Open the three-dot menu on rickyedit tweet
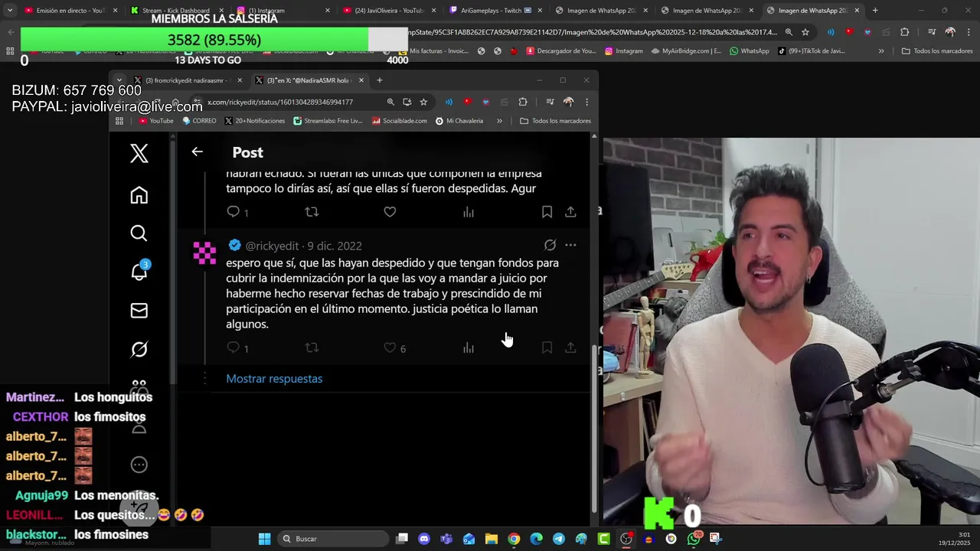Viewport: 980px width, 551px height. (570, 245)
